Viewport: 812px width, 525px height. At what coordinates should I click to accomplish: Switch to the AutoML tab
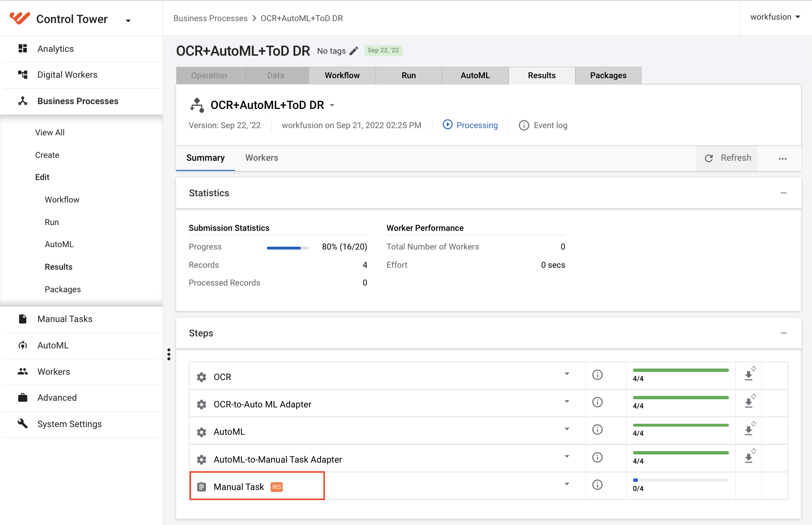475,75
